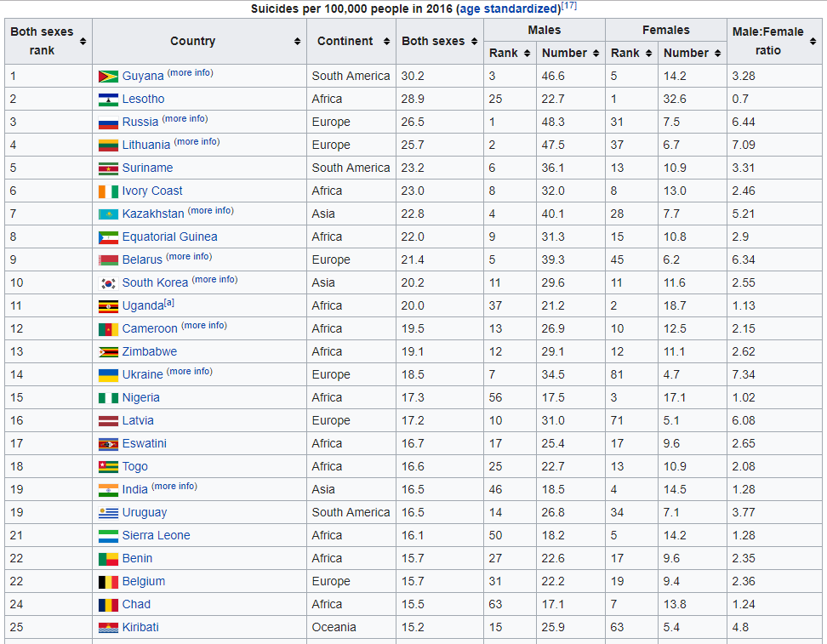Click the Ivory Coast flag icon
Screen dimensions: 827x644
(108, 191)
